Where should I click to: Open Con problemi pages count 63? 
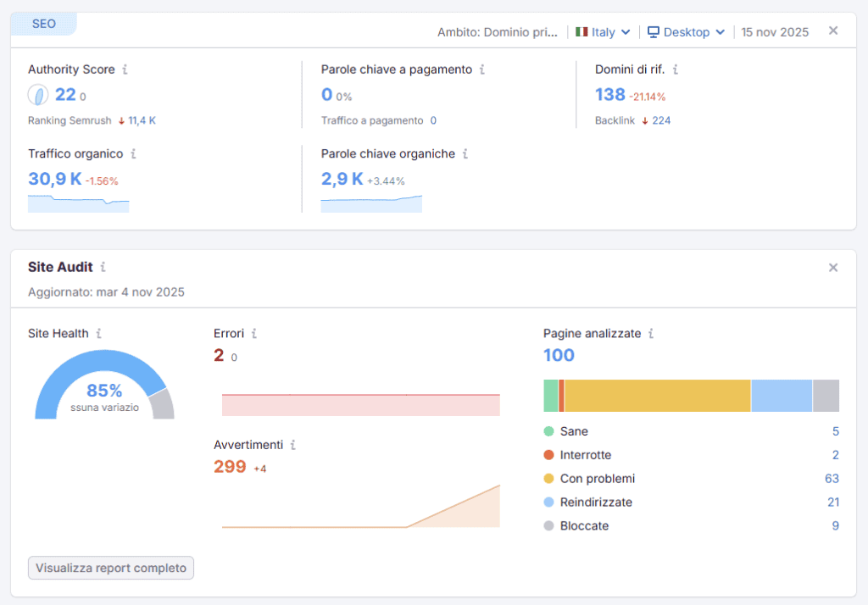point(832,478)
